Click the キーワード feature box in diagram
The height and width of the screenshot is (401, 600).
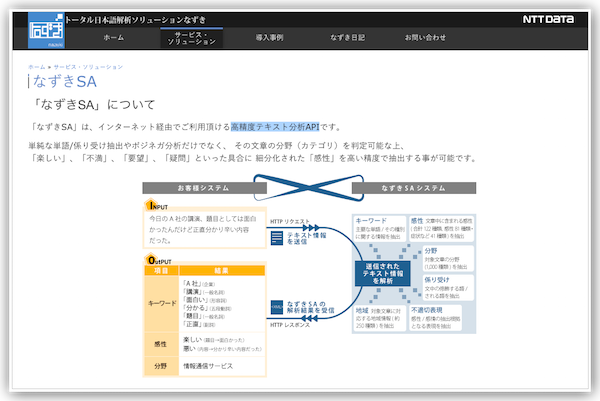(x=380, y=228)
